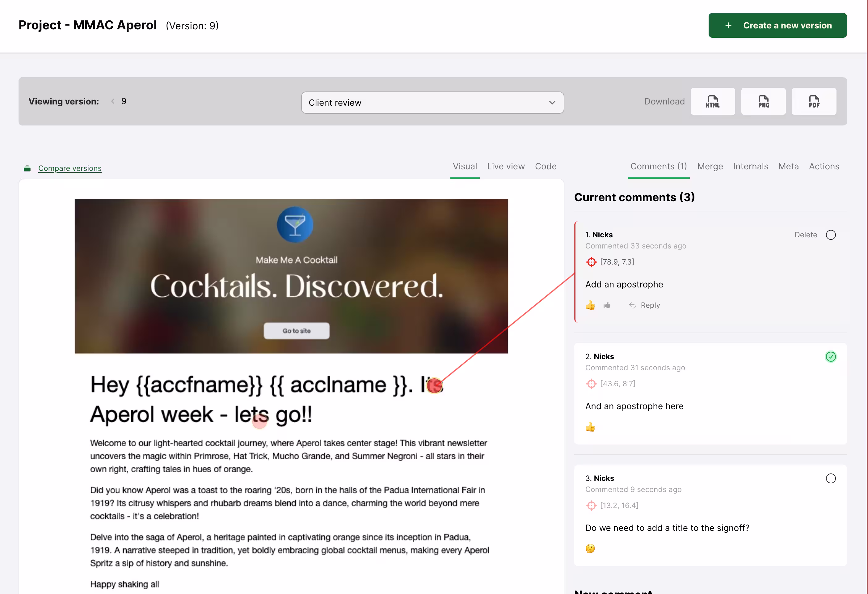Switch to the Live view tab
Viewport: 868px width, 594px height.
505,167
